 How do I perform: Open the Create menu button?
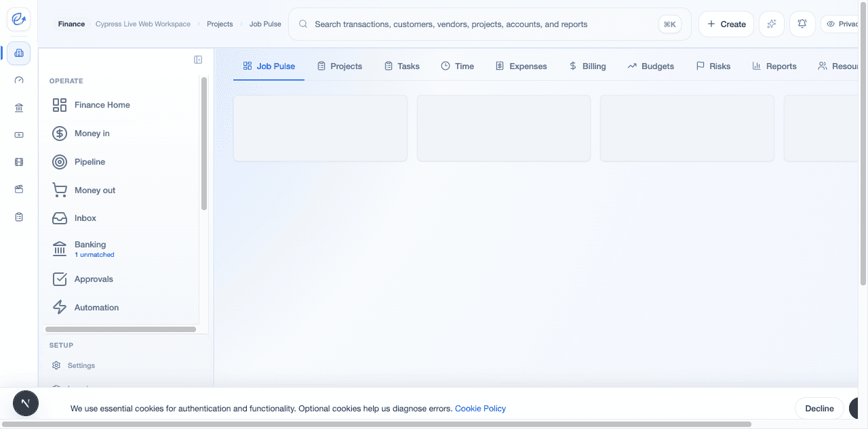click(x=726, y=24)
